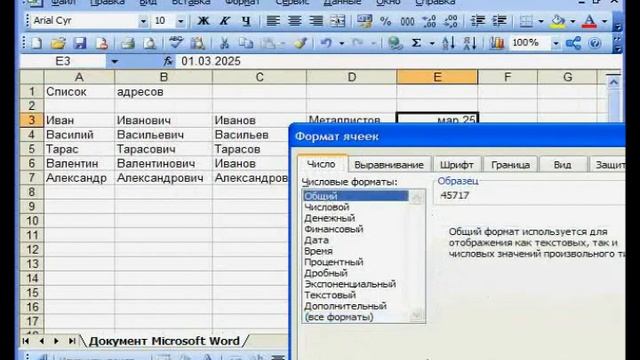Center cell text horizontally
The height and width of the screenshot is (360, 640).
(x=295, y=21)
